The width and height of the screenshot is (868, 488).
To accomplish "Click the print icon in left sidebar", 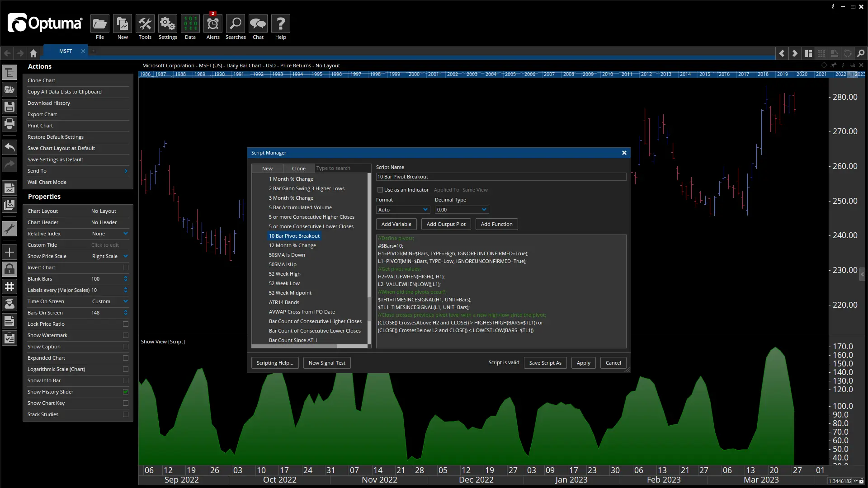I will (9, 123).
